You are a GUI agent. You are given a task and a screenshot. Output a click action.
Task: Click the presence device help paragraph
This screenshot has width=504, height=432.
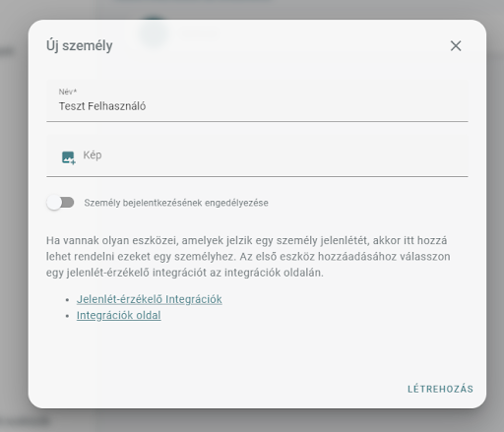click(x=248, y=257)
